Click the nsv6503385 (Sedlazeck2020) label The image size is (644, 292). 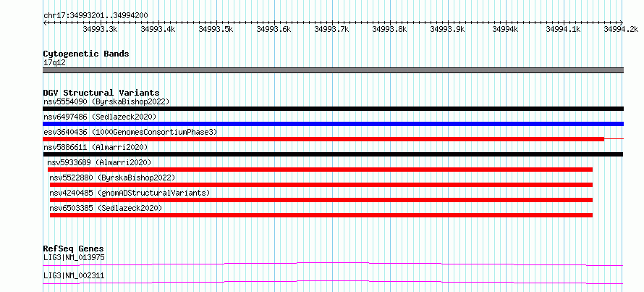point(106,208)
